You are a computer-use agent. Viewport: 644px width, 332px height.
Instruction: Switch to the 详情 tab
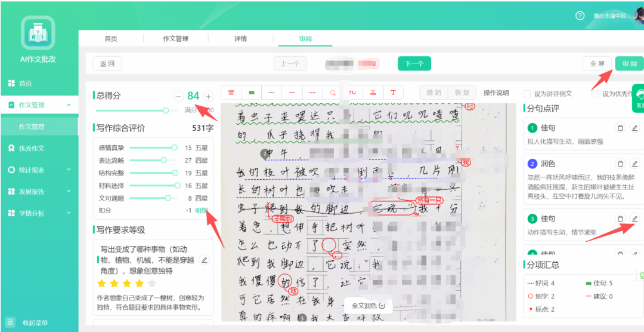click(240, 39)
